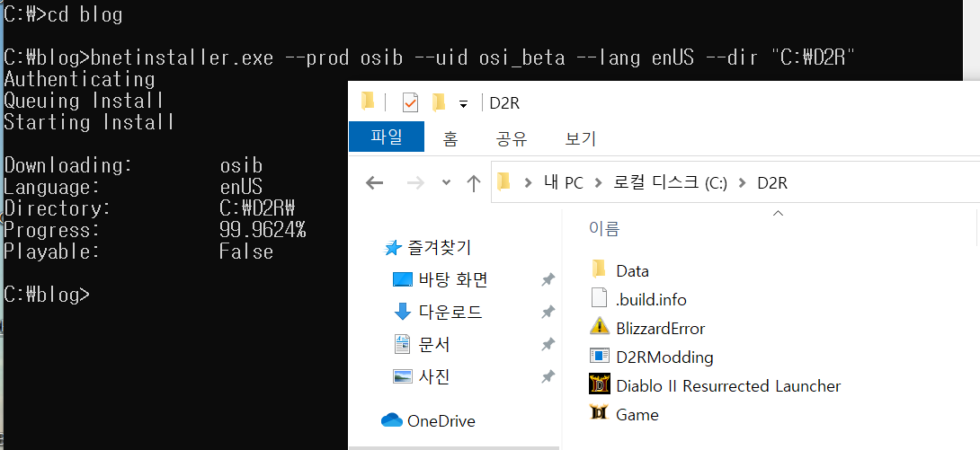Click the 문서 label in sidebar

click(x=434, y=344)
